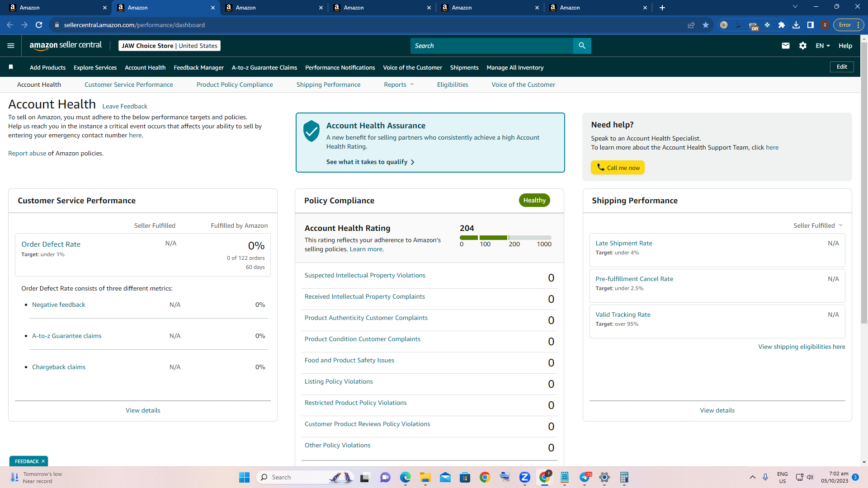Click the Leave Feedback link
This screenshot has height=488, width=868.
[x=125, y=106]
